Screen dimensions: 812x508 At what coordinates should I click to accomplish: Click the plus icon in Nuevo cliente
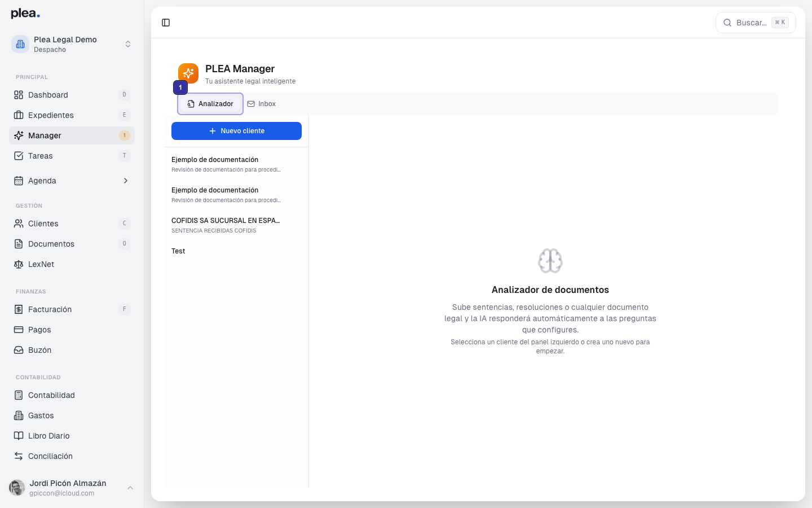[213, 131]
